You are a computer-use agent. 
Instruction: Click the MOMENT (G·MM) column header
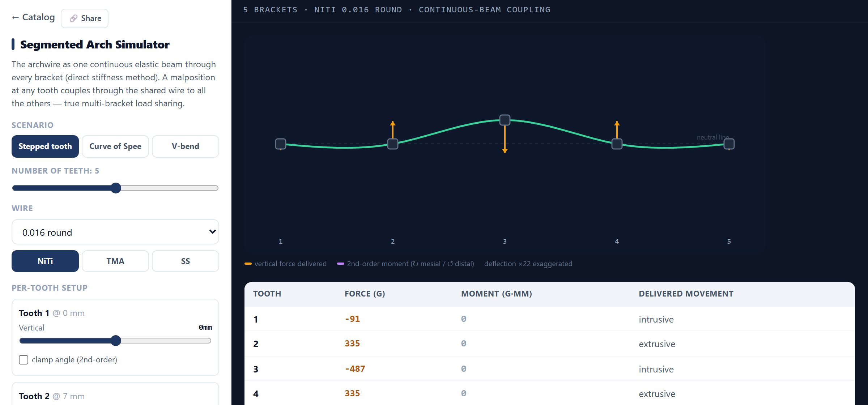click(497, 294)
